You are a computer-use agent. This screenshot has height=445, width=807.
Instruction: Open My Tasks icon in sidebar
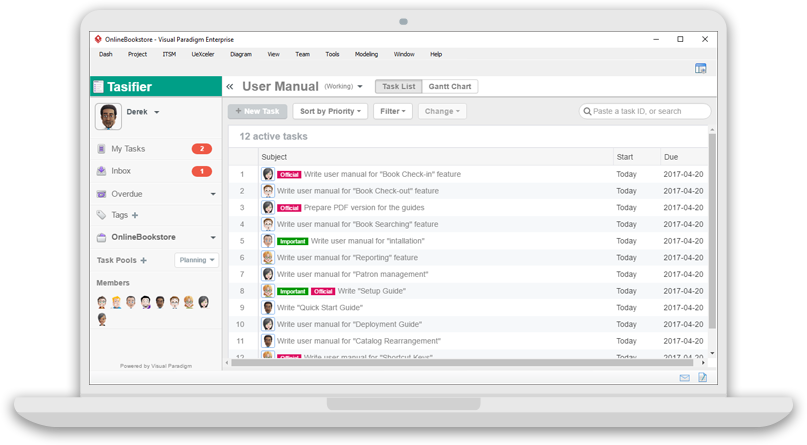pos(101,149)
